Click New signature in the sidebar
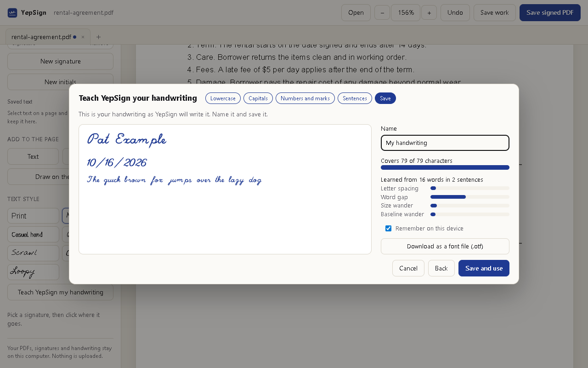The width and height of the screenshot is (588, 368). point(60,61)
